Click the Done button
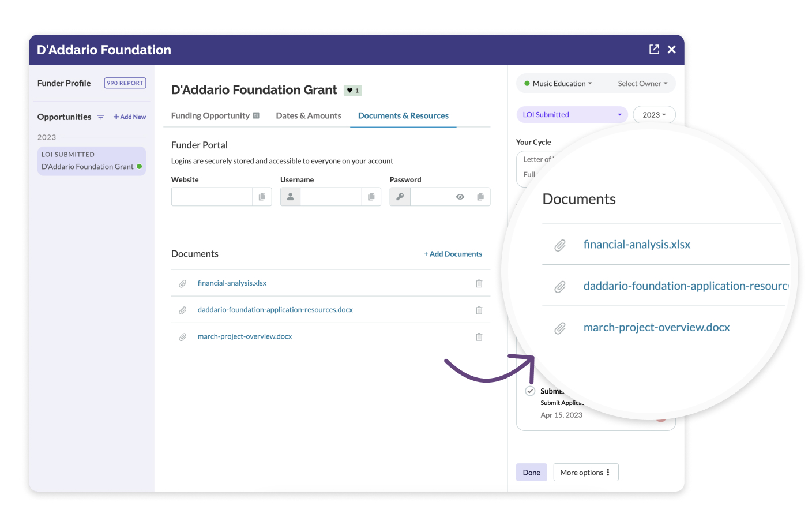Screen dimensions: 812x517 click(x=532, y=473)
